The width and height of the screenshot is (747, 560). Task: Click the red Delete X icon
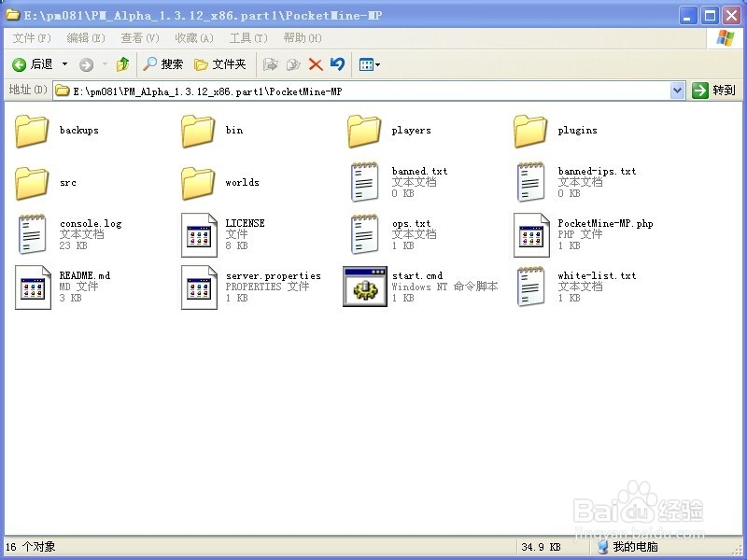point(316,64)
